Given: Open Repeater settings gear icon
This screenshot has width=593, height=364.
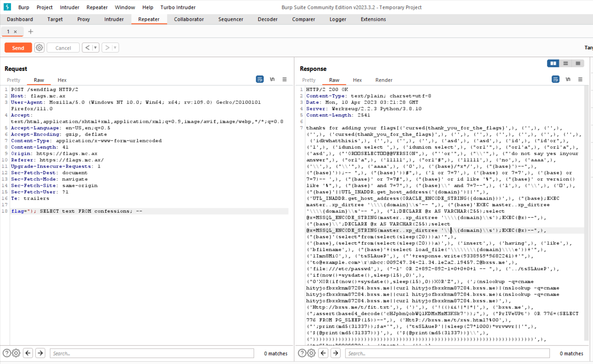Looking at the screenshot, I should [39, 48].
